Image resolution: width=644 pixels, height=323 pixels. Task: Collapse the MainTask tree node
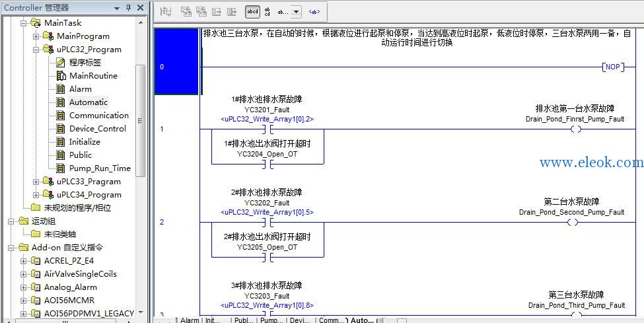coord(23,23)
